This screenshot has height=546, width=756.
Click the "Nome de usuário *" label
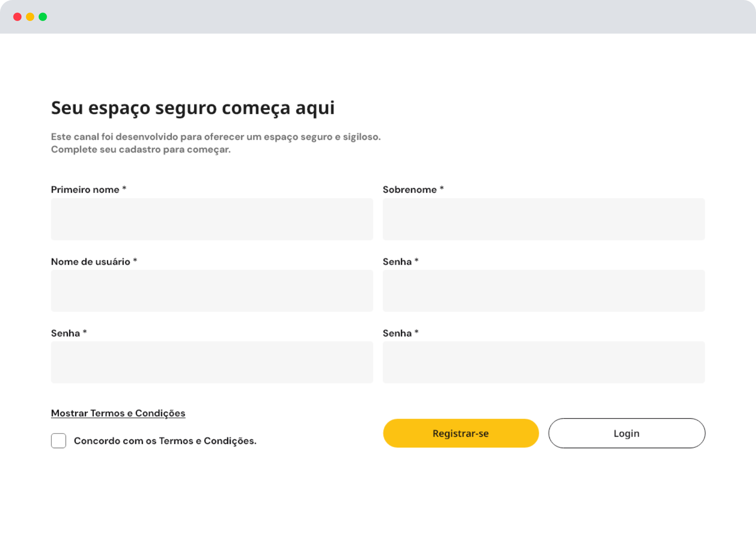point(94,262)
